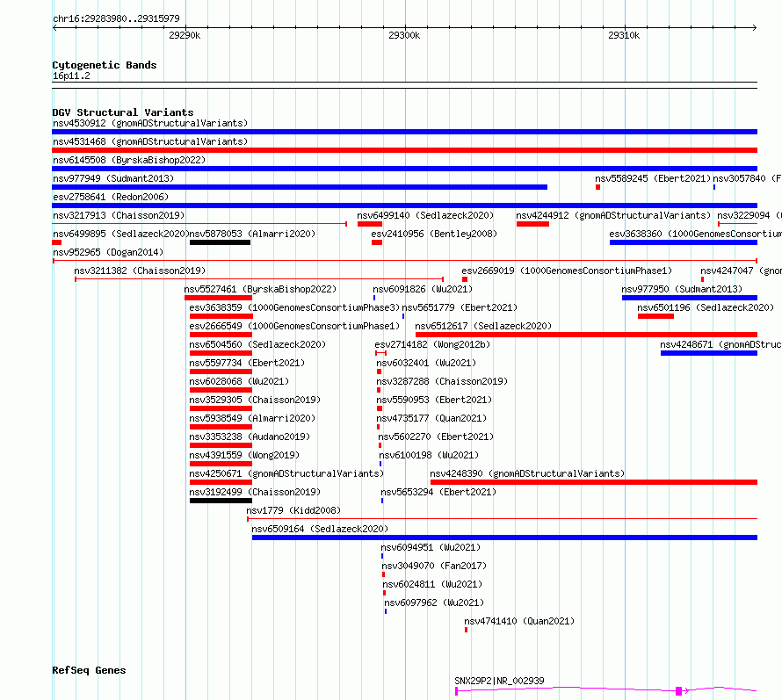Click nsv3353238 Audano2019 label

pos(250,437)
